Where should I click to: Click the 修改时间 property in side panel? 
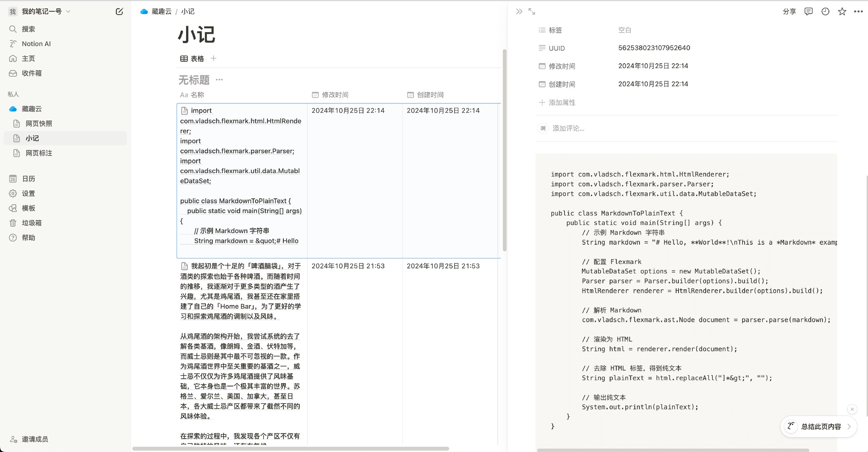(x=557, y=66)
